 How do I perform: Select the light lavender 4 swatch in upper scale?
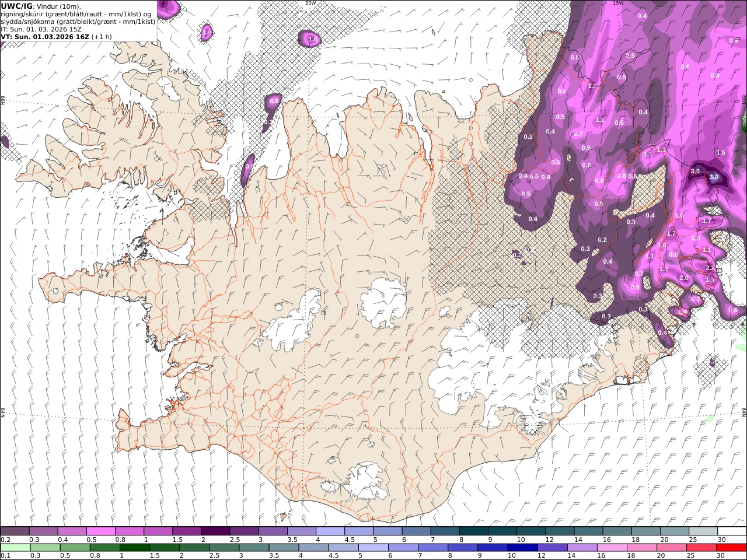point(330,531)
